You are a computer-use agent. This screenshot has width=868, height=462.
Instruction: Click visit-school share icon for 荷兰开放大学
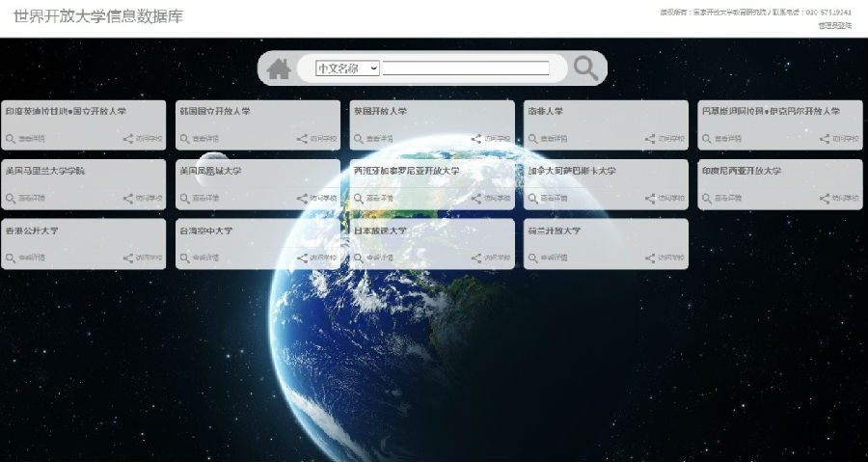click(x=651, y=258)
